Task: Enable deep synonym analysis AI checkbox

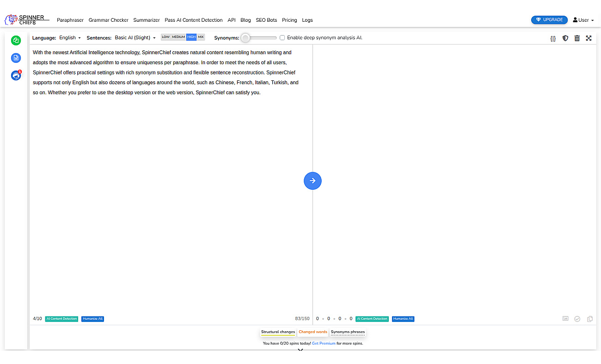Action: coord(282,38)
